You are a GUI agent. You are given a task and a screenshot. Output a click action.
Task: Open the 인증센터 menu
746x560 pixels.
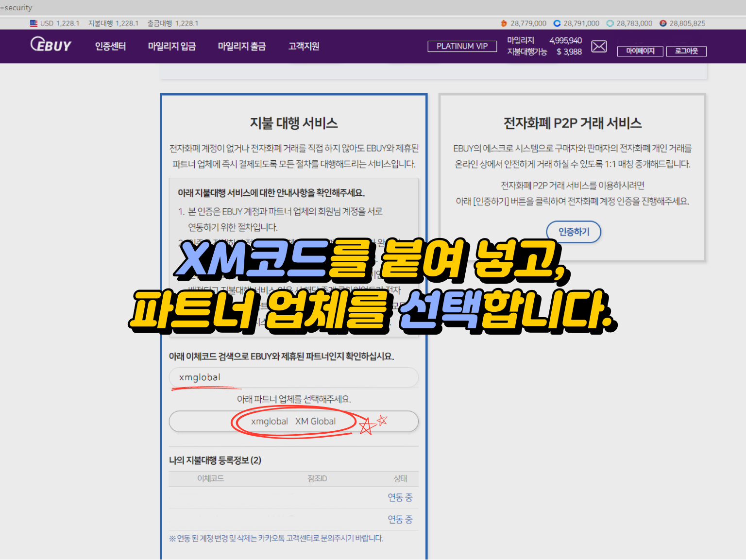110,46
